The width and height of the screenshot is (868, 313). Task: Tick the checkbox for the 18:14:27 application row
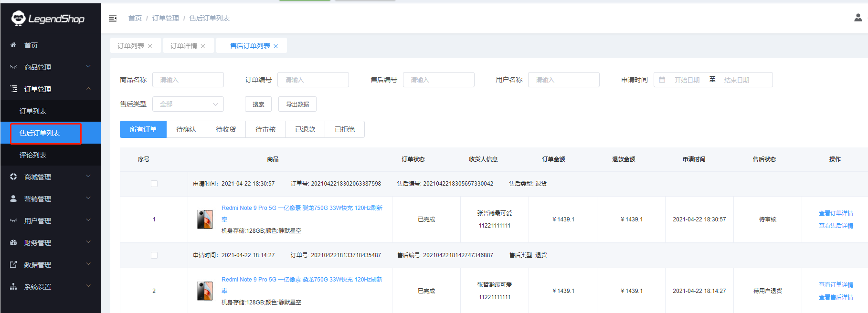point(154,255)
